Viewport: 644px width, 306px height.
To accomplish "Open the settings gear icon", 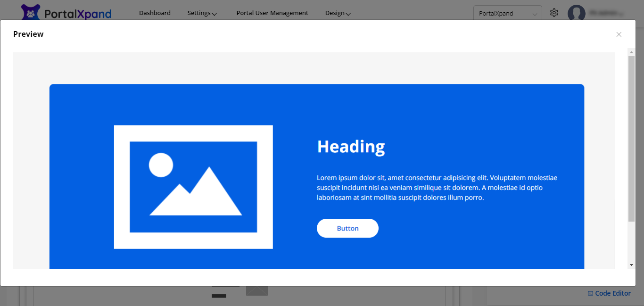I will (554, 13).
